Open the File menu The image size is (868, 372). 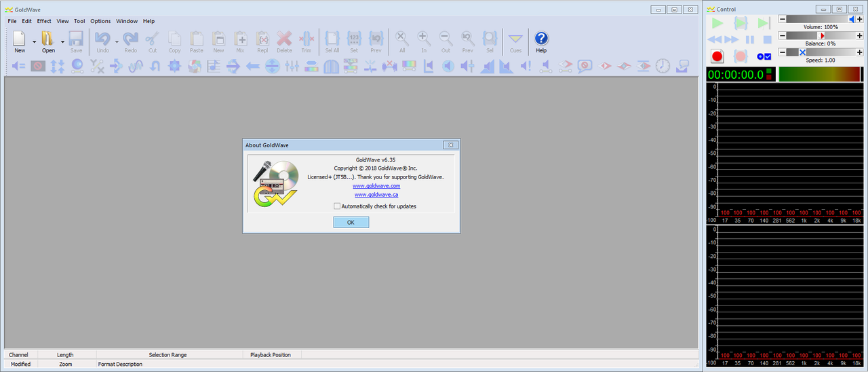12,21
